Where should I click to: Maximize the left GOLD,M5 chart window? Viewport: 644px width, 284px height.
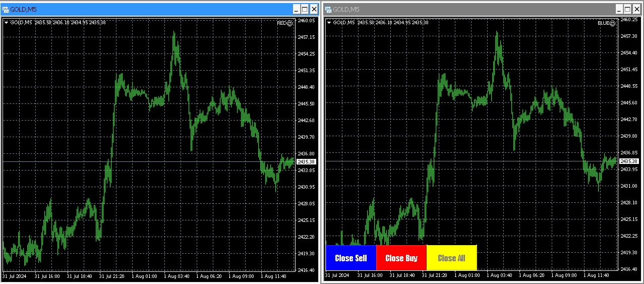coord(305,9)
